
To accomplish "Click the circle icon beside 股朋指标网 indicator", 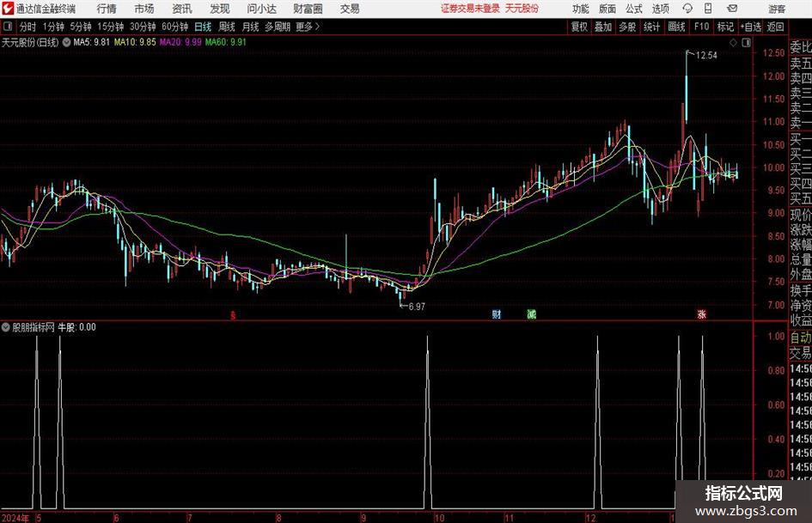I will [x=6, y=327].
